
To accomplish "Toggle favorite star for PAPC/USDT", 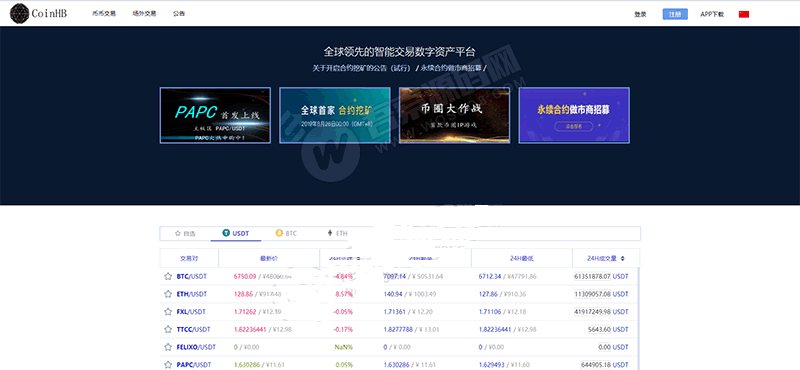I will tap(168, 364).
